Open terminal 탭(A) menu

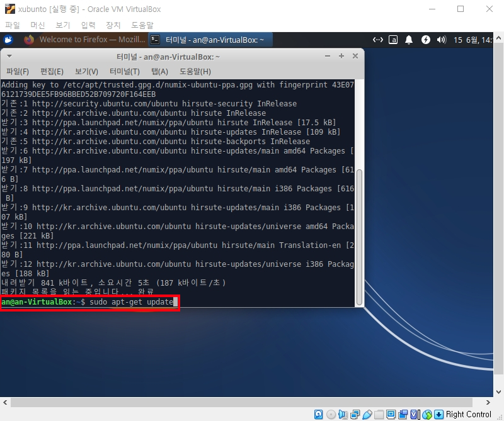(160, 71)
